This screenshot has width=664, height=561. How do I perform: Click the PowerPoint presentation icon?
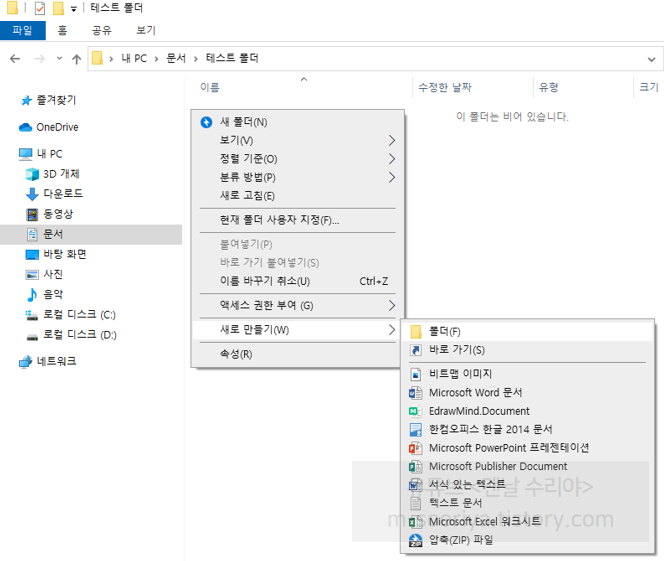point(415,448)
